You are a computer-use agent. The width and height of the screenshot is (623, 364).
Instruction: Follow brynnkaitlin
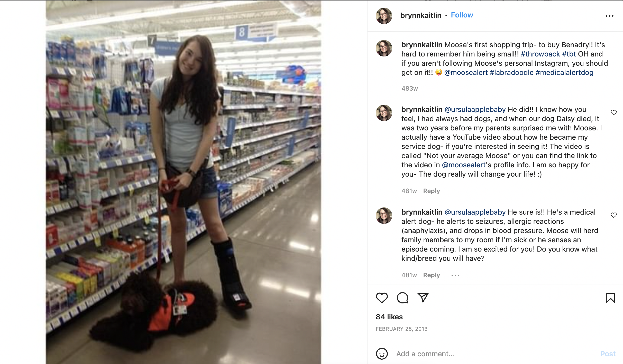(x=462, y=15)
